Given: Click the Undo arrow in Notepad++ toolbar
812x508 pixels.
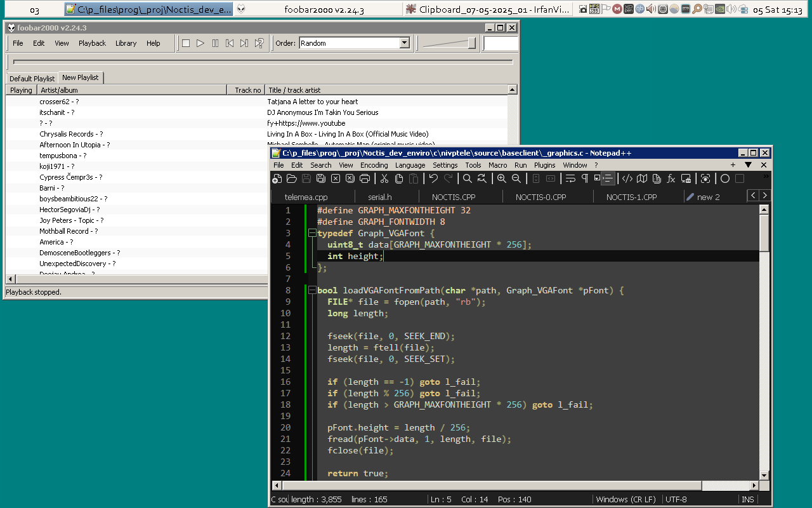Looking at the screenshot, I should pyautogui.click(x=434, y=179).
